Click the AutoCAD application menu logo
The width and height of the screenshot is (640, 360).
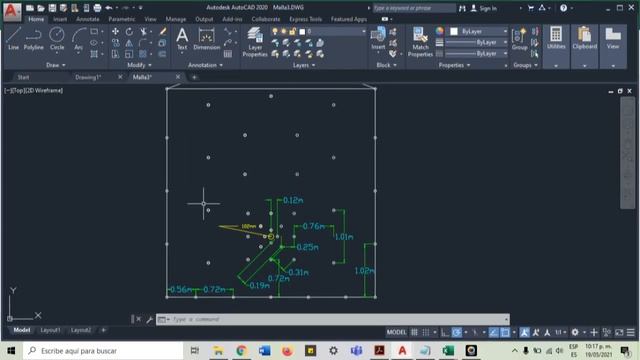11,11
